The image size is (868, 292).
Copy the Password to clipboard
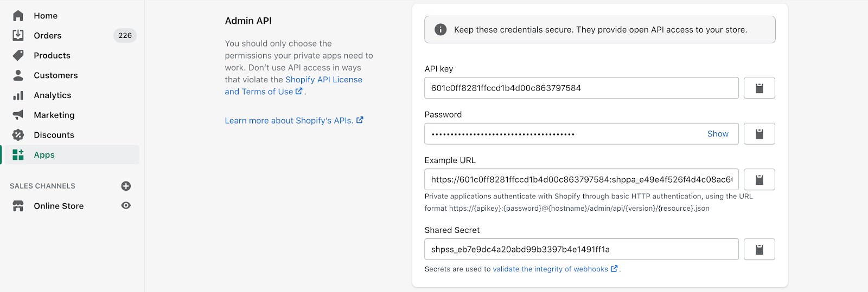[x=759, y=134]
